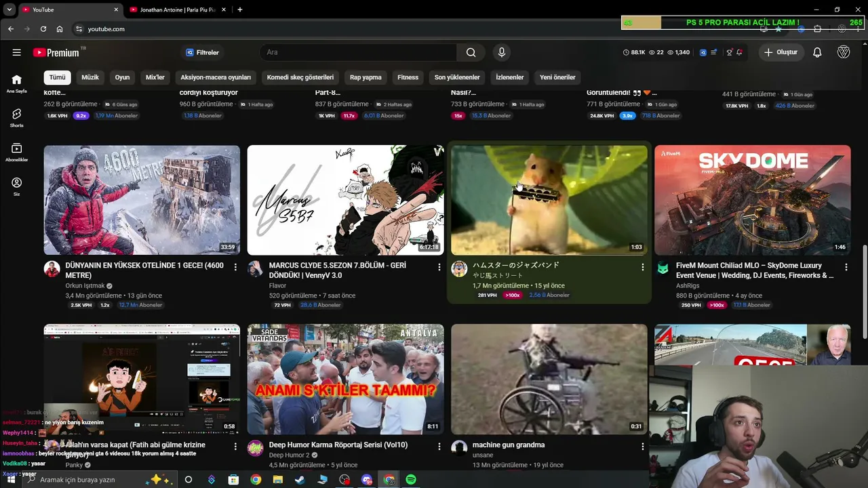Open options for the Panky video
The width and height of the screenshot is (868, 488).
pos(235,447)
